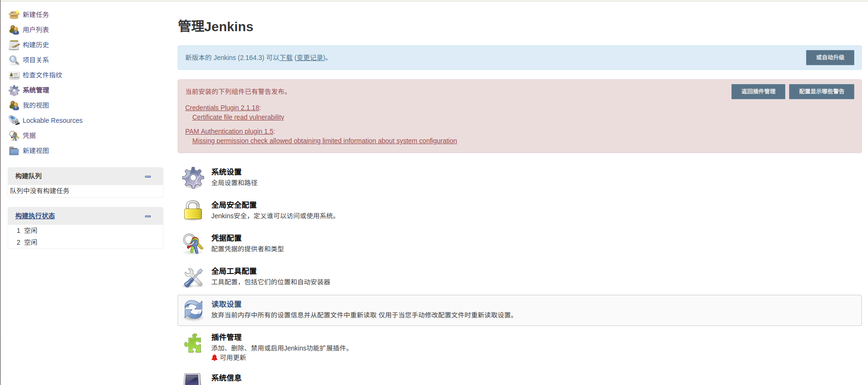Open 项目关系 in the sidebar
Screen dimensions: 868x385
pyautogui.click(x=36, y=60)
